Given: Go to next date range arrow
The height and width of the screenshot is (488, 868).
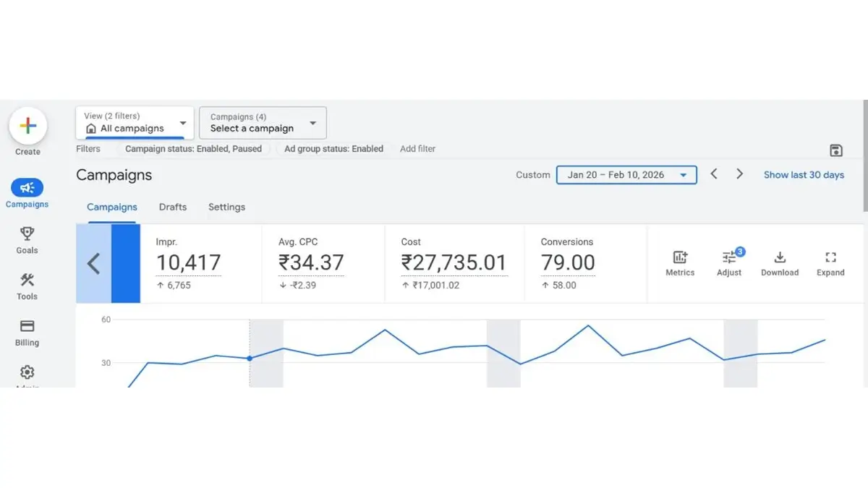Looking at the screenshot, I should click(x=739, y=174).
